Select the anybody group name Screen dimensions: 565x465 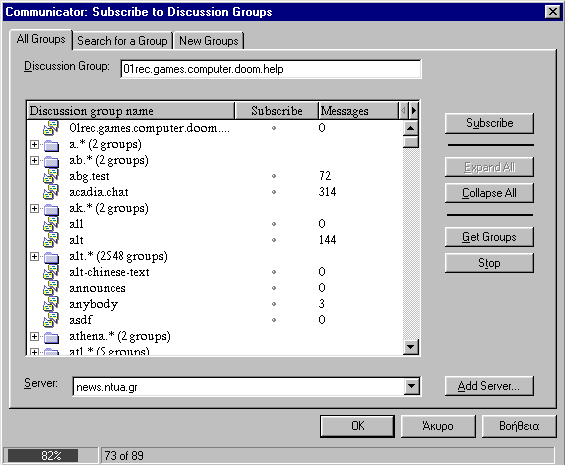(93, 304)
